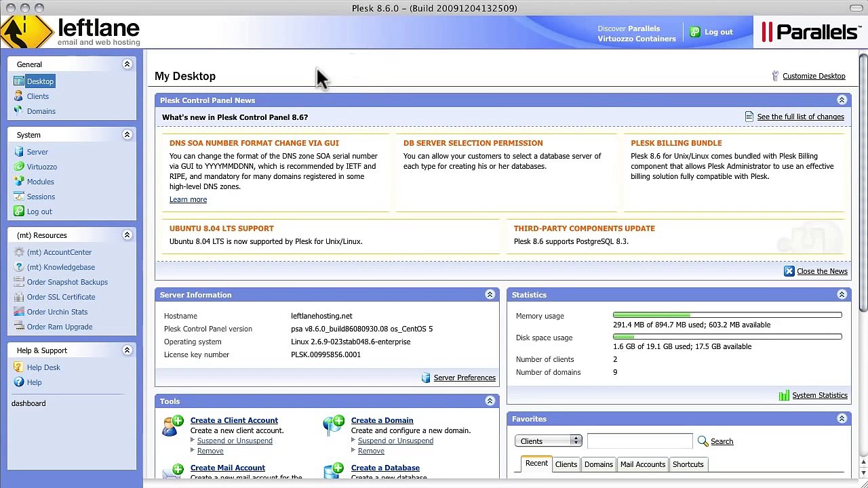Screen dimensions: 868x488
Task: Click the Help Desk icon
Action: coord(19,367)
